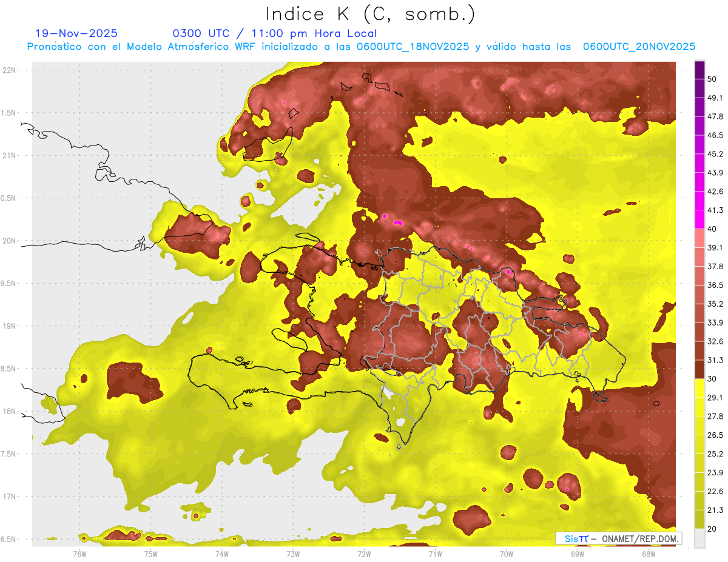Click the "19N" latitude label
This screenshot has width=728, height=562.
click(x=8, y=326)
